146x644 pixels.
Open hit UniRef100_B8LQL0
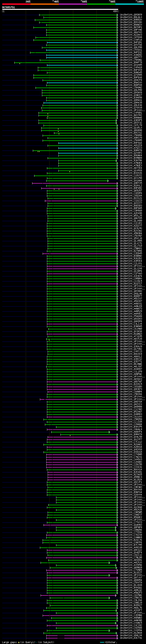click(x=131, y=17)
